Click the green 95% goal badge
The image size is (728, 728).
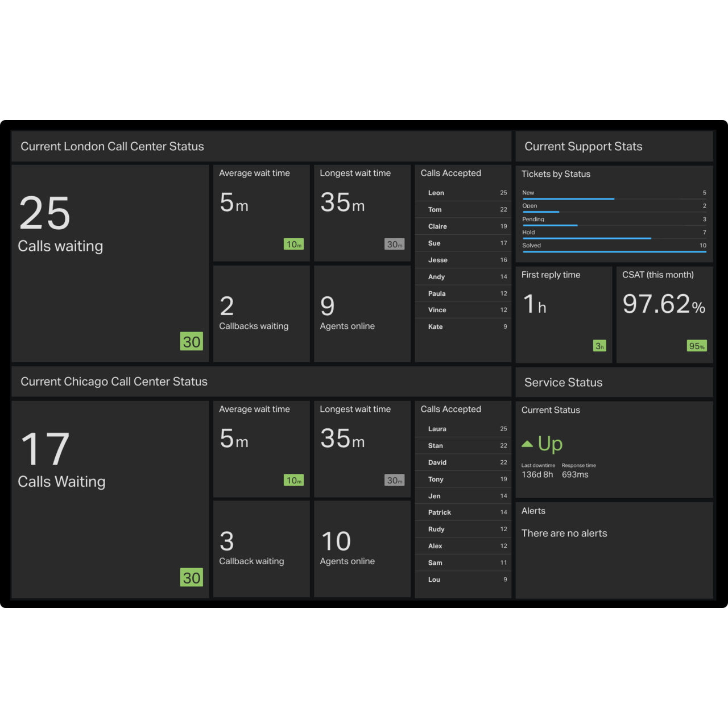tap(697, 346)
